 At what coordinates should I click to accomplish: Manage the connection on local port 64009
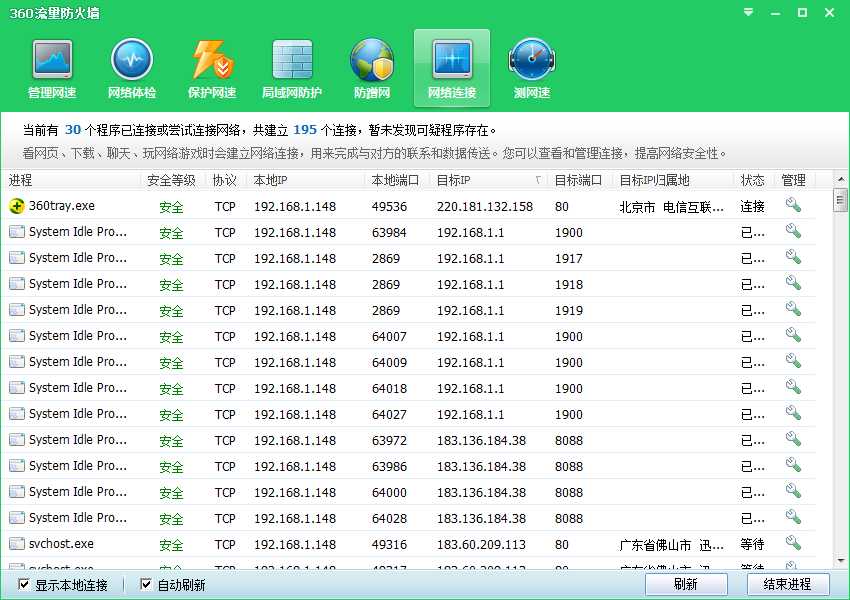click(793, 361)
